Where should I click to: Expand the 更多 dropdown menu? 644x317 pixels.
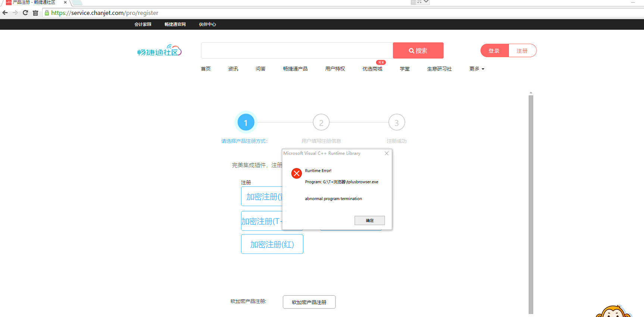point(476,69)
